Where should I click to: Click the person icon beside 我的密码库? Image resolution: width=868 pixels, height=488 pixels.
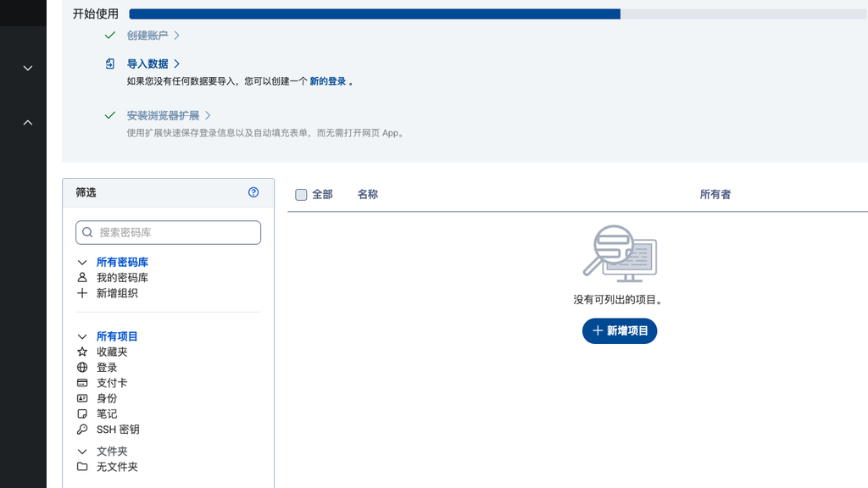[82, 278]
